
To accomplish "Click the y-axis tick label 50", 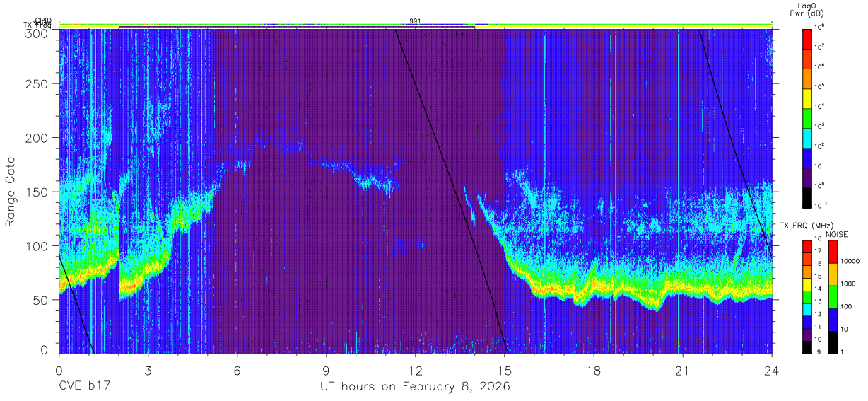I will coord(40,299).
